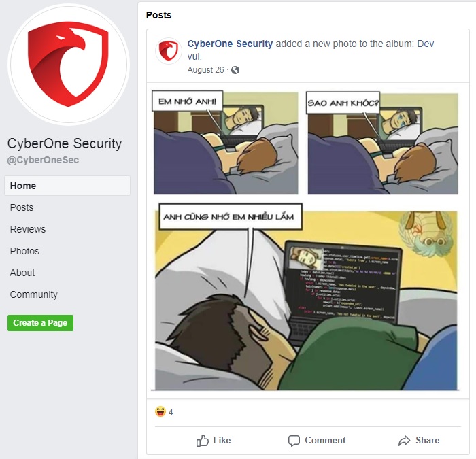Image resolution: width=476 pixels, height=459 pixels.
Task: Navigate to the Community section
Action: point(34,294)
